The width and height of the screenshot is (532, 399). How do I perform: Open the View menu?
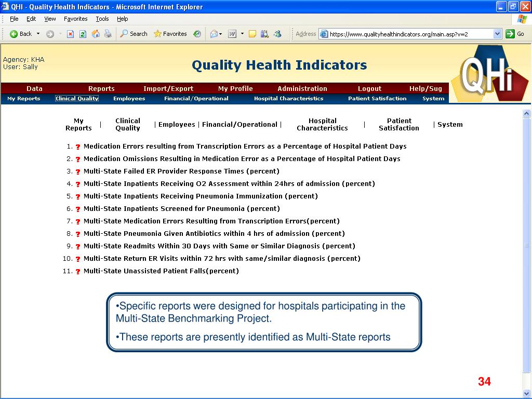click(50, 19)
